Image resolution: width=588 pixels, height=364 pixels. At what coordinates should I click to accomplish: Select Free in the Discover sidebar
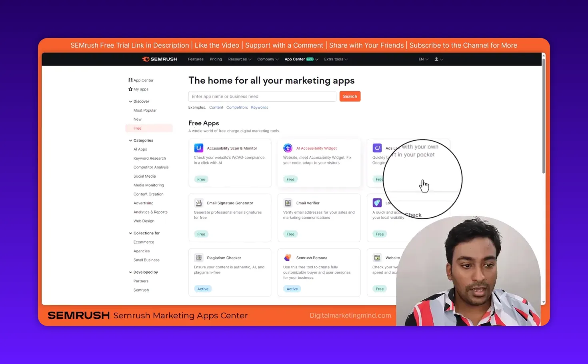[x=137, y=128]
